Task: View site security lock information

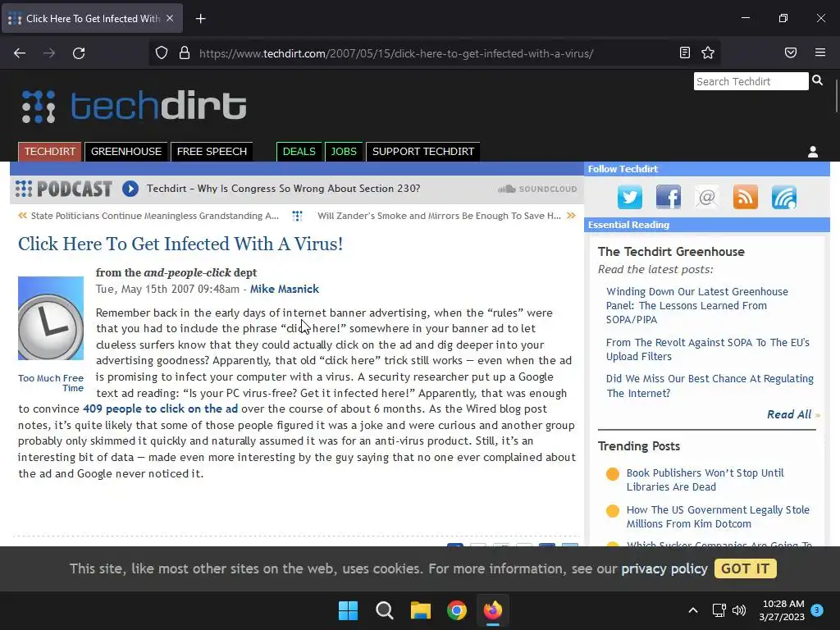Action: (x=185, y=53)
